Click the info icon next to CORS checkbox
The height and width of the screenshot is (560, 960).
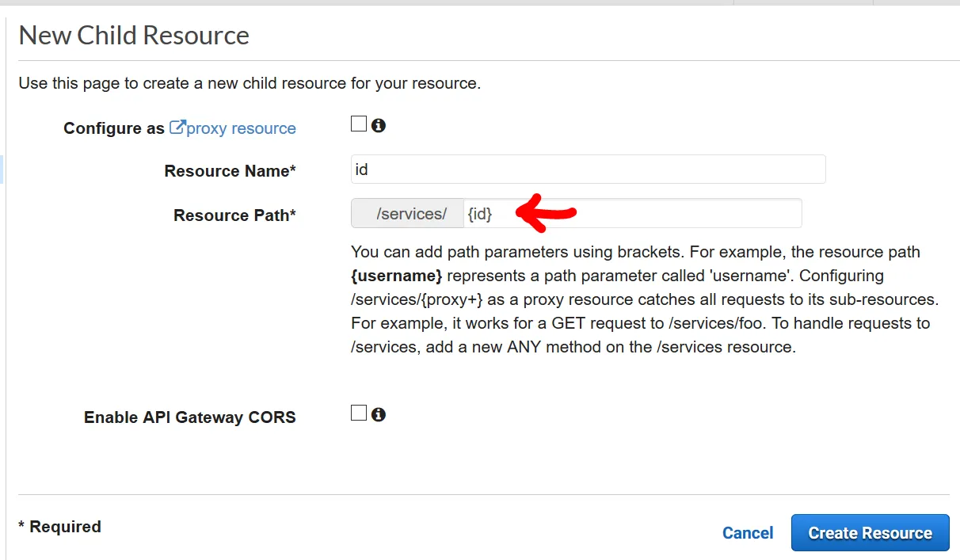click(x=379, y=414)
